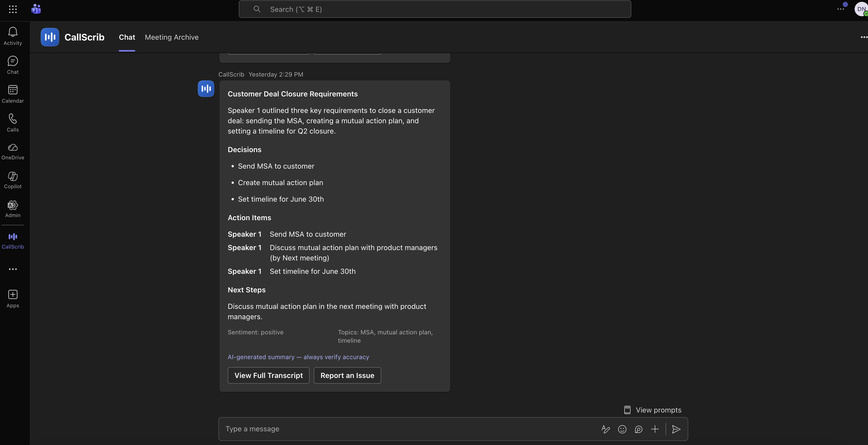The image size is (868, 445).
Task: Switch to the Chat tab
Action: (x=127, y=37)
